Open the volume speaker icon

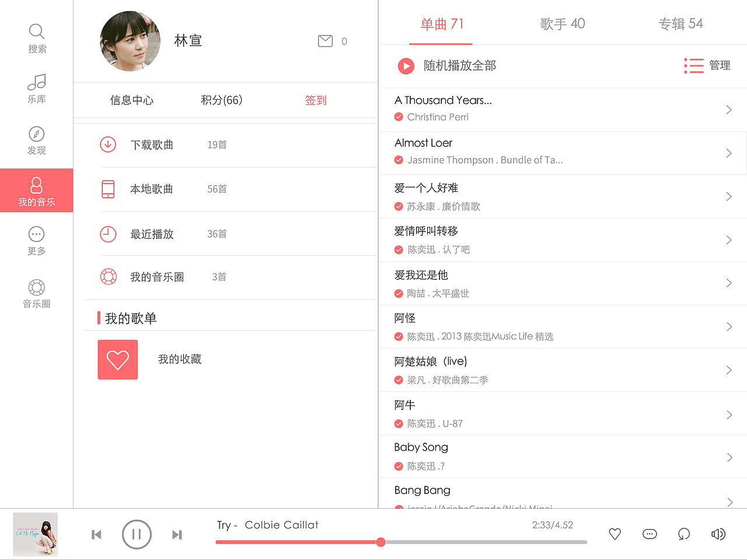tap(718, 534)
